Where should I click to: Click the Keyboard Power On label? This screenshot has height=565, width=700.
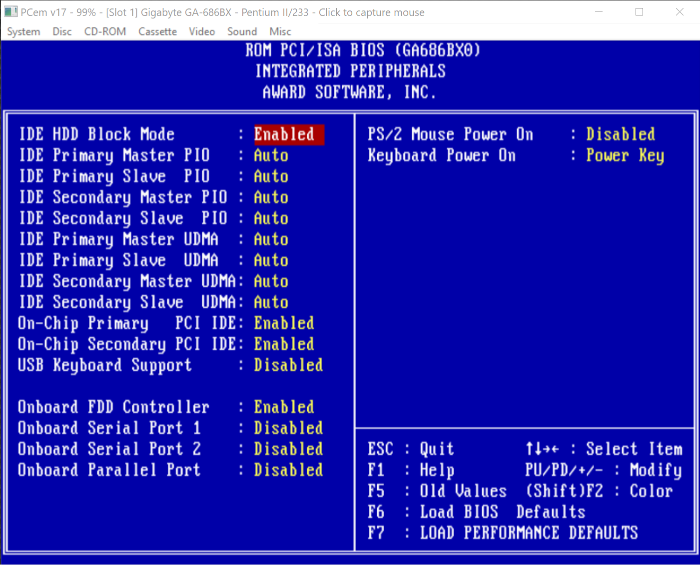(442, 156)
